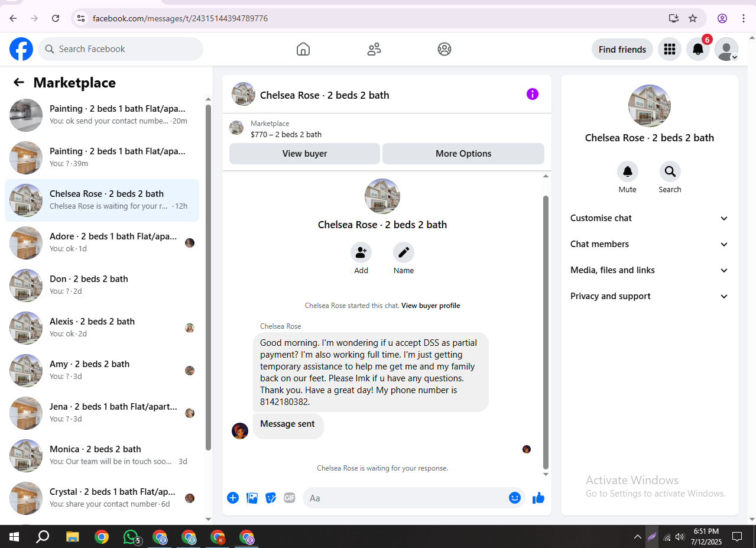Open Painting conversation from 39m ago
Image resolution: width=756 pixels, height=548 pixels.
(102, 158)
